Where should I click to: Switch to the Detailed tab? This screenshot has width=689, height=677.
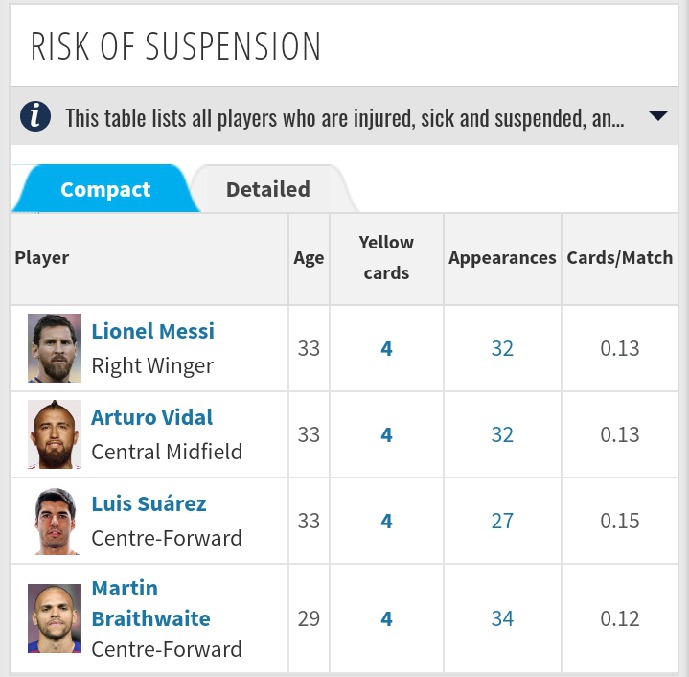pos(268,189)
